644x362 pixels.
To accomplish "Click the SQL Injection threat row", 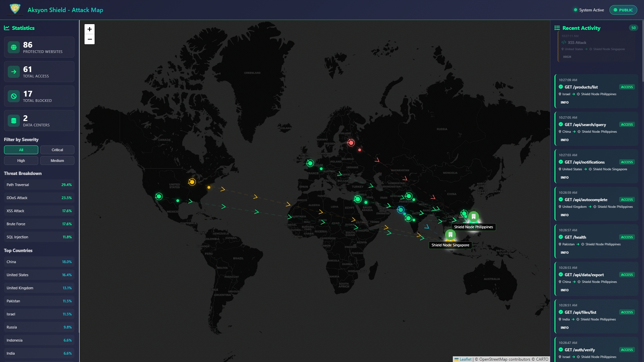I will pyautogui.click(x=39, y=237).
